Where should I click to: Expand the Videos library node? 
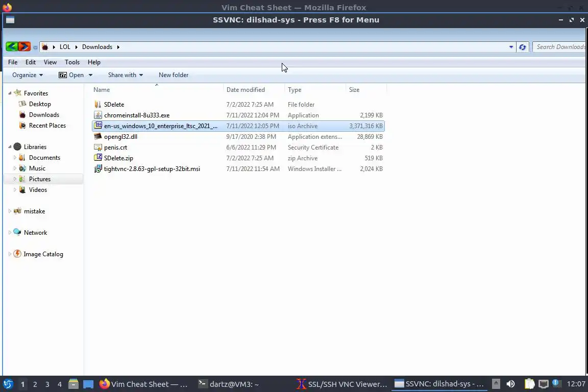click(15, 190)
